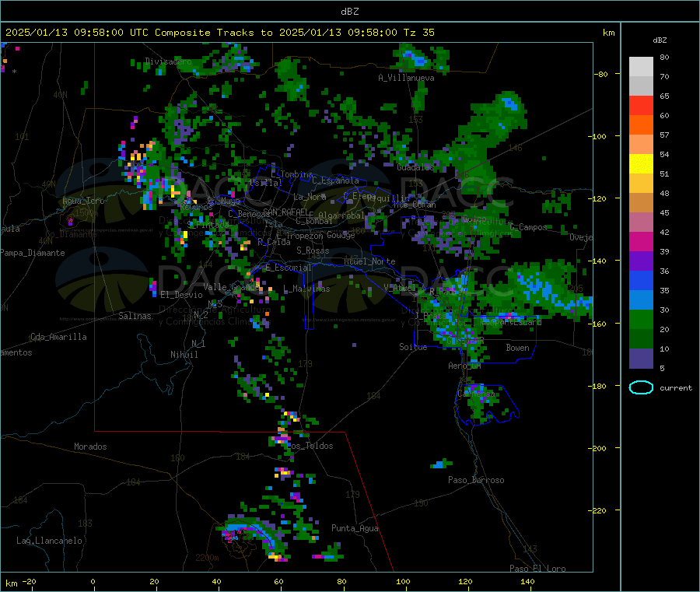
Task: Select the 'Pampa_Diamante' map label
Action: pyautogui.click(x=32, y=253)
